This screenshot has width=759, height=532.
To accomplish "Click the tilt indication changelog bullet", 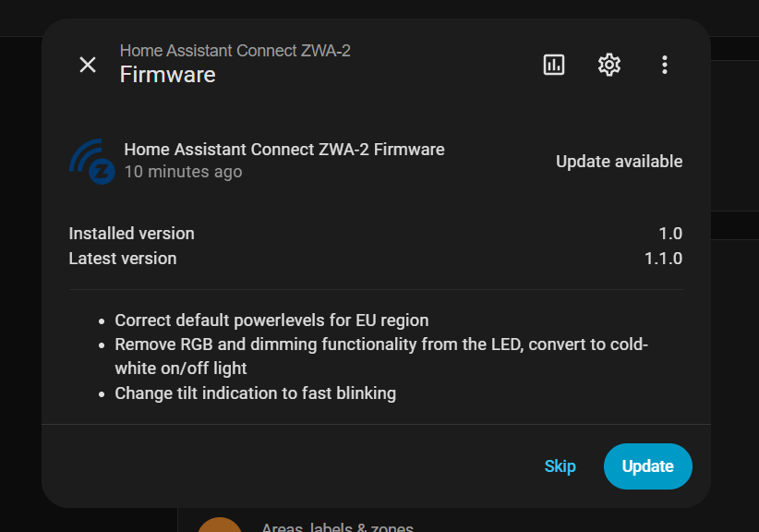I will click(255, 393).
